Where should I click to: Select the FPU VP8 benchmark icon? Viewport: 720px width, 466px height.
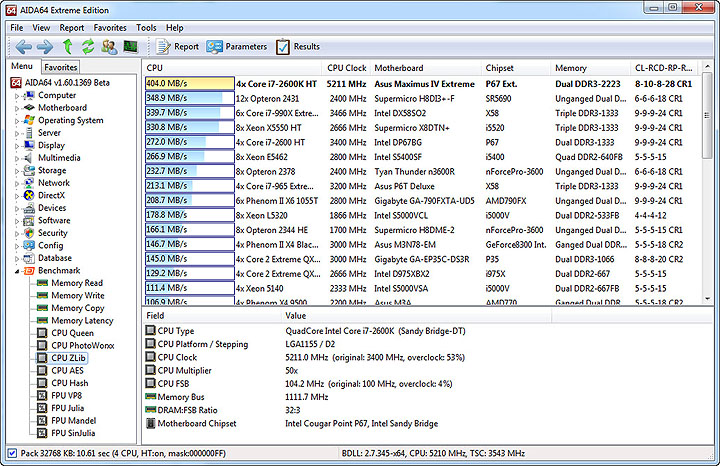(x=42, y=395)
